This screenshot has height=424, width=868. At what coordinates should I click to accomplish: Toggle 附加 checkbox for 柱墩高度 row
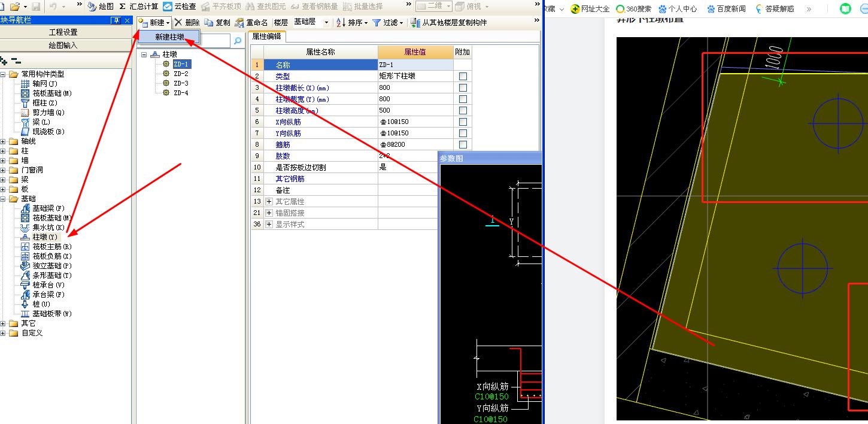(463, 110)
